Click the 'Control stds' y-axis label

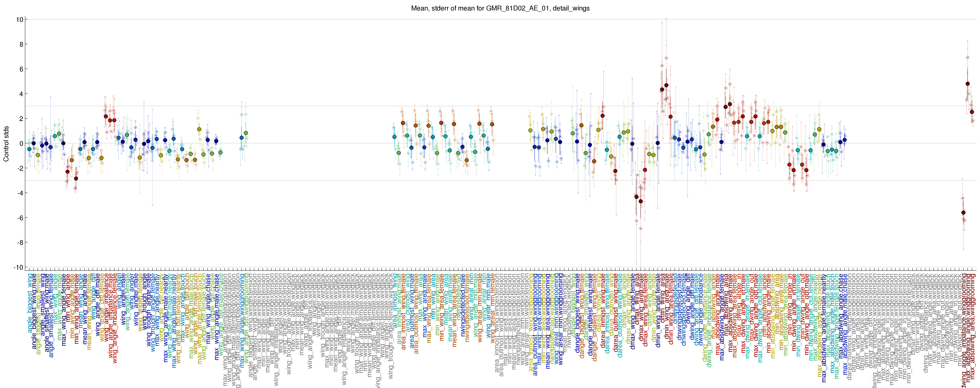(6, 144)
